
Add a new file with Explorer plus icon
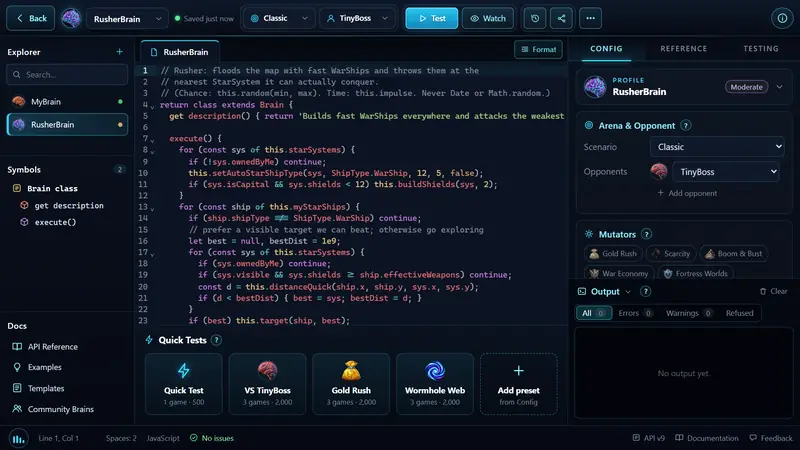click(119, 52)
